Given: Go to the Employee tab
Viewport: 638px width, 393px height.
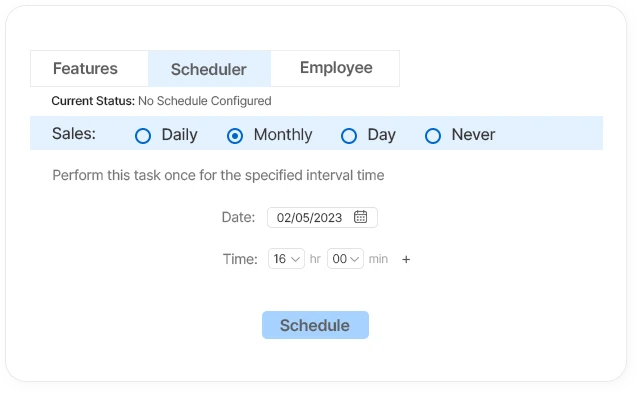Looking at the screenshot, I should [335, 68].
